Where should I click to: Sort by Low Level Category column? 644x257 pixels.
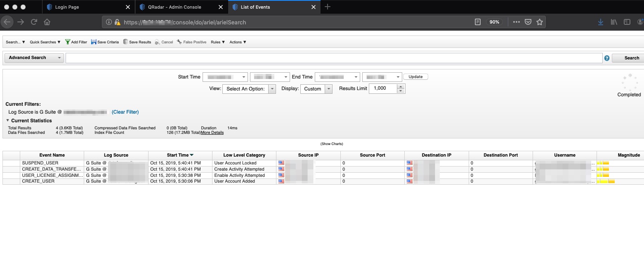(244, 155)
